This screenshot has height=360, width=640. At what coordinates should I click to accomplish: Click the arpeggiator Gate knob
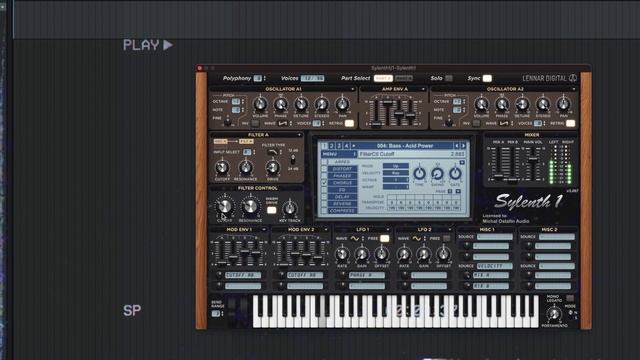point(455,173)
